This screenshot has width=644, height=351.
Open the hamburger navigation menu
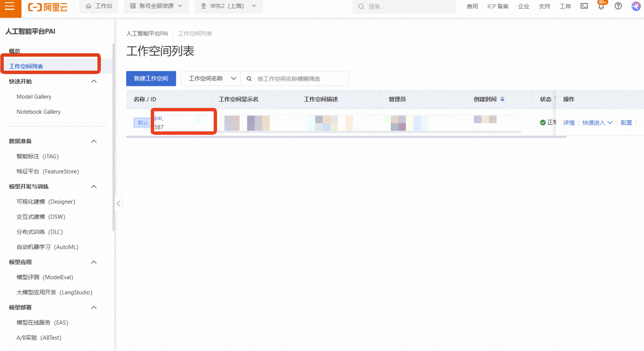click(x=10, y=6)
